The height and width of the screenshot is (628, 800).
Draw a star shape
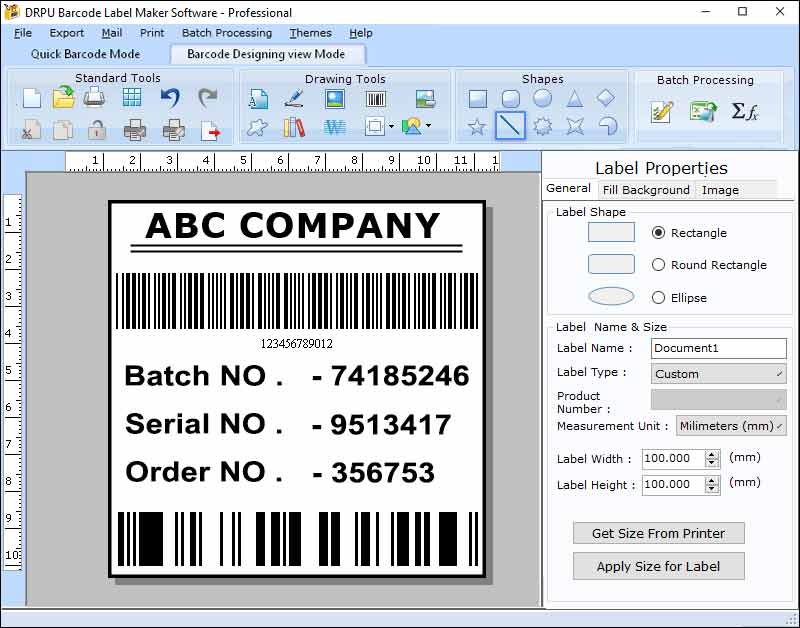[477, 127]
